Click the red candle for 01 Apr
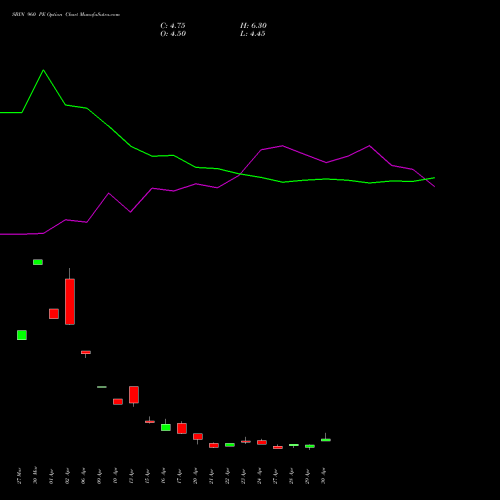Viewport: 500px width, 500px height. point(54,314)
